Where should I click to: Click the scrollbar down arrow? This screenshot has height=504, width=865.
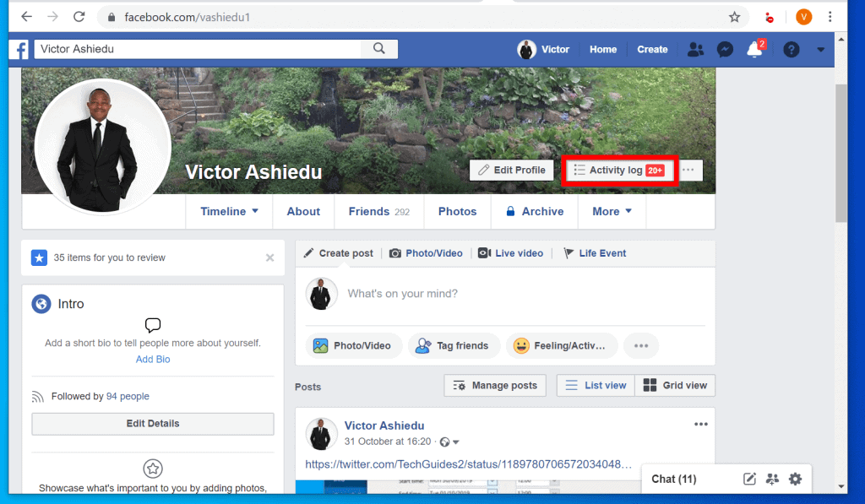[841, 486]
